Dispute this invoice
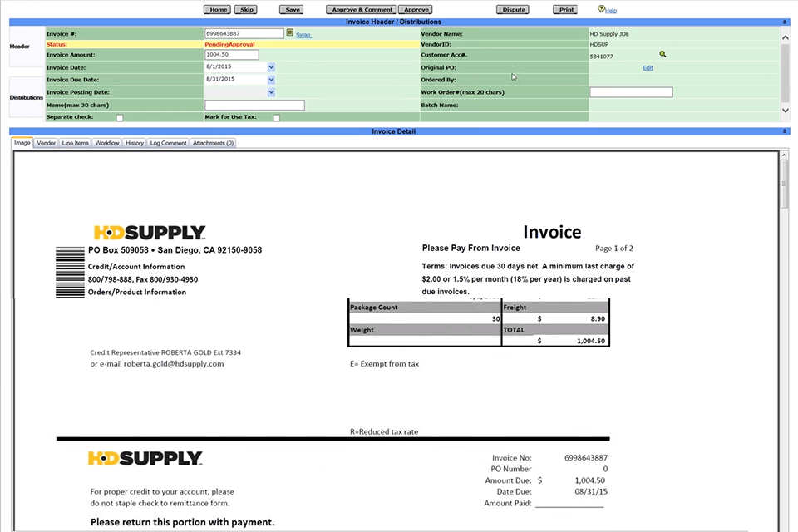 click(513, 10)
